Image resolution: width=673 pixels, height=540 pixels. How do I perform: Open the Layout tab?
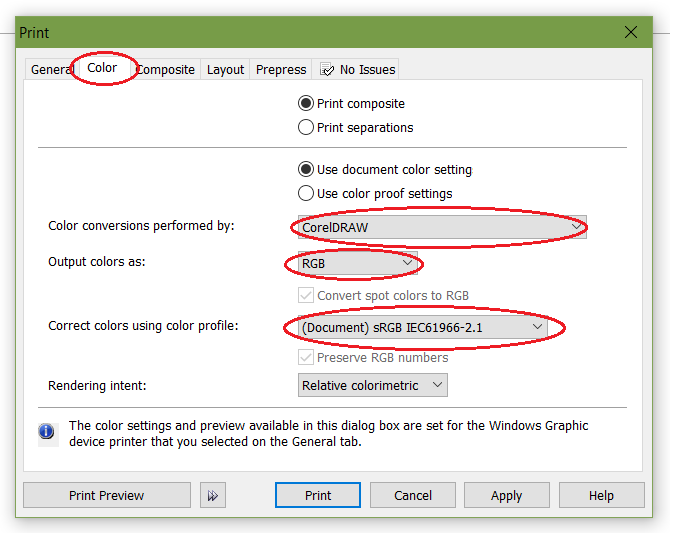tap(225, 70)
